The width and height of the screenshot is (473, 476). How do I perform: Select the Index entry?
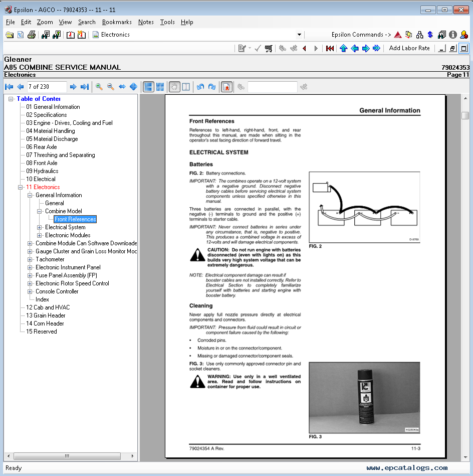point(42,299)
